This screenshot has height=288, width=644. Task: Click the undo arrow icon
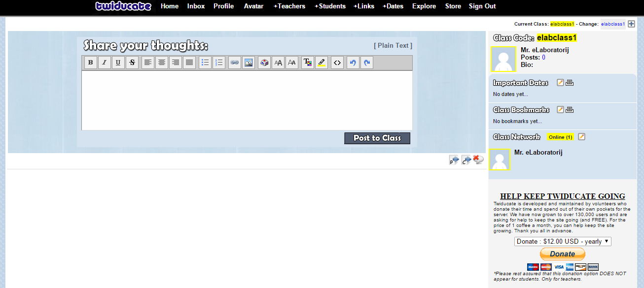click(x=353, y=63)
